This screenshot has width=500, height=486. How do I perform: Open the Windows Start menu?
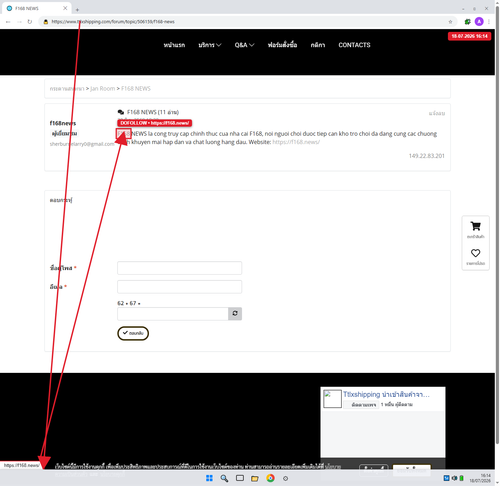click(209, 478)
